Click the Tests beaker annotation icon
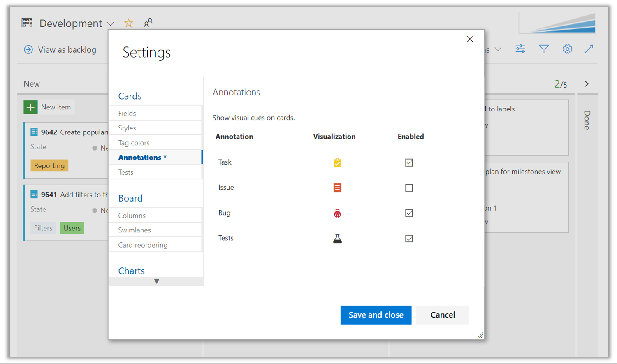The width and height of the screenshot is (617, 364). click(x=337, y=238)
